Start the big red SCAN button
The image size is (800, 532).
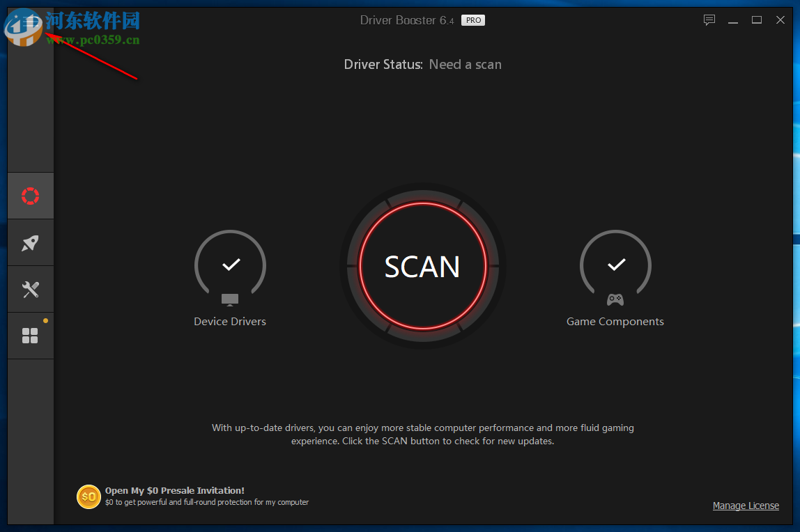click(422, 266)
